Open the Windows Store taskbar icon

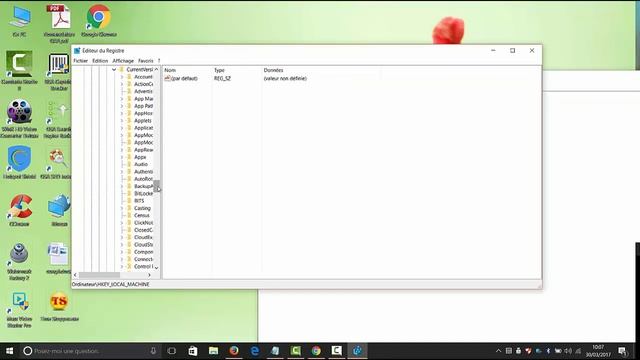click(x=193, y=351)
